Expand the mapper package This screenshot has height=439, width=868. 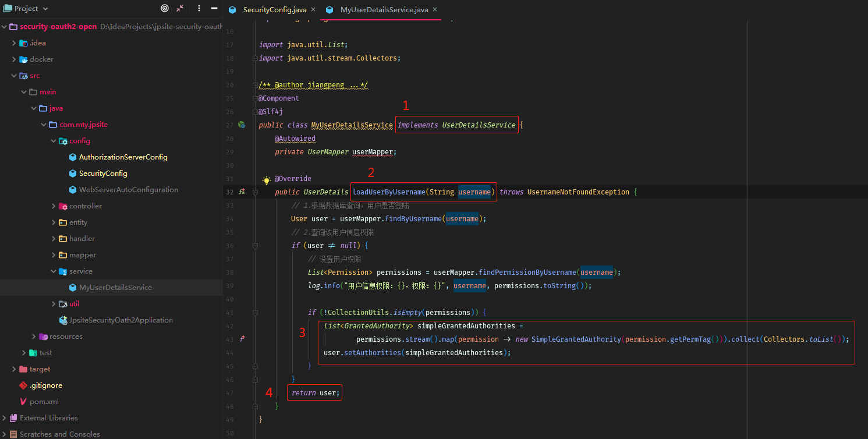(54, 255)
